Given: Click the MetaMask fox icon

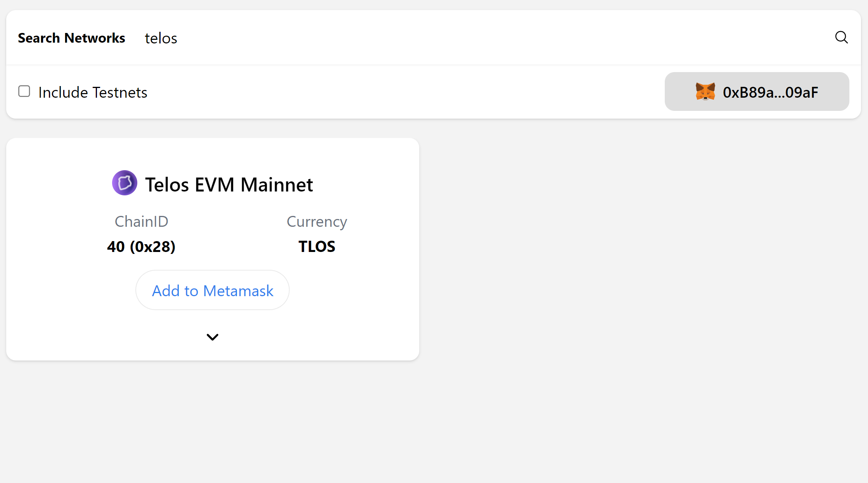Looking at the screenshot, I should (x=705, y=92).
